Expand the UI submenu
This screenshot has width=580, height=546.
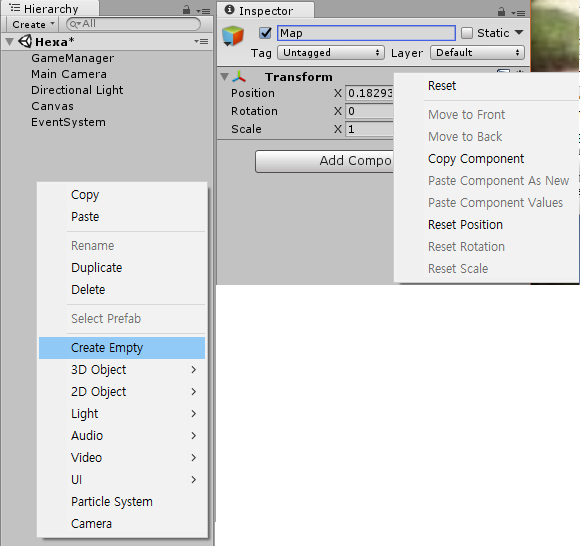point(122,480)
